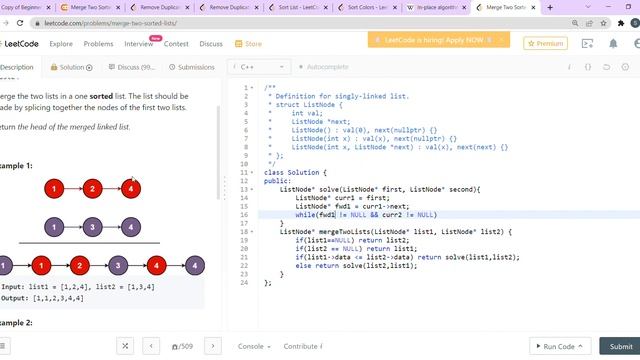The image size is (640, 360).
Task: Click the share page icon in address bar
Action: click(589, 23)
